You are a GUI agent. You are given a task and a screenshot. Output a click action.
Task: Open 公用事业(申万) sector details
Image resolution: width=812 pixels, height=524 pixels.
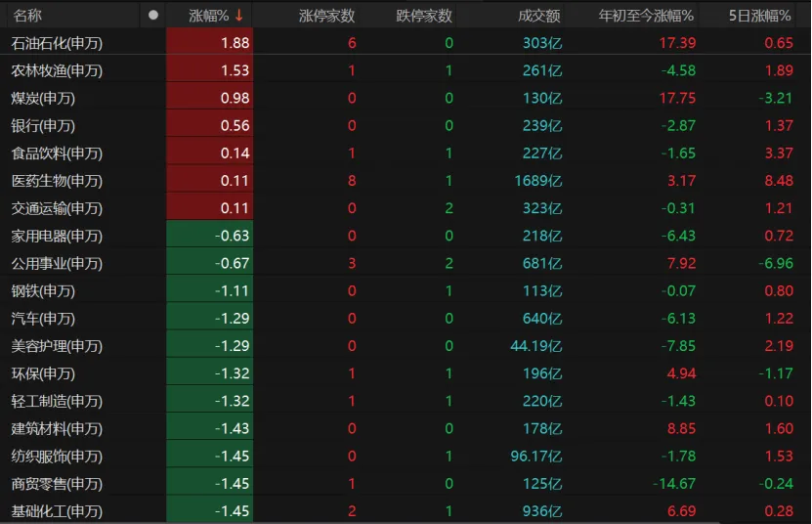[x=57, y=263]
